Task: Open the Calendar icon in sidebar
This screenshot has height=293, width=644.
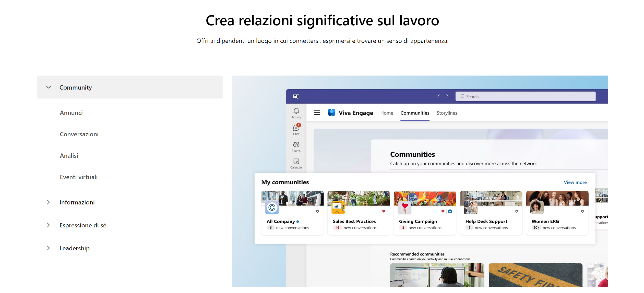Action: point(296,162)
